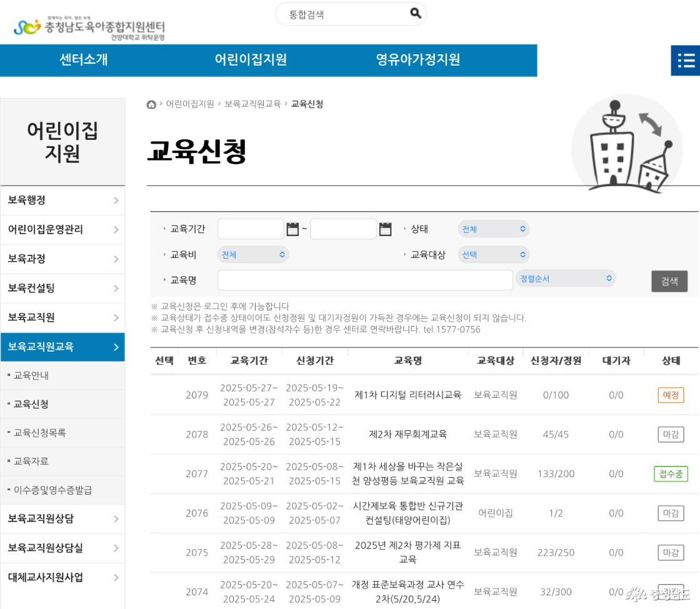Image resolution: width=700 pixels, height=609 pixels.
Task: Click the 예정 status badge for 2079
Action: coord(671,395)
